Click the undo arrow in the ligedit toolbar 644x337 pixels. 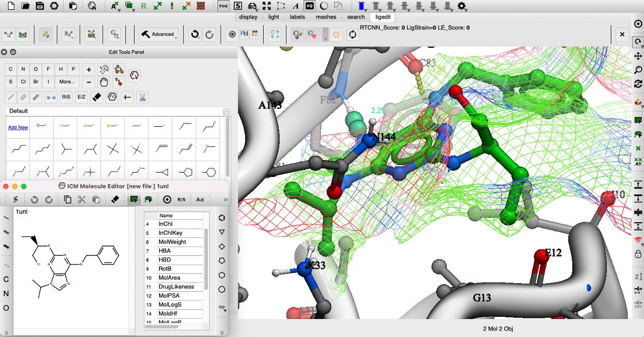(x=195, y=34)
